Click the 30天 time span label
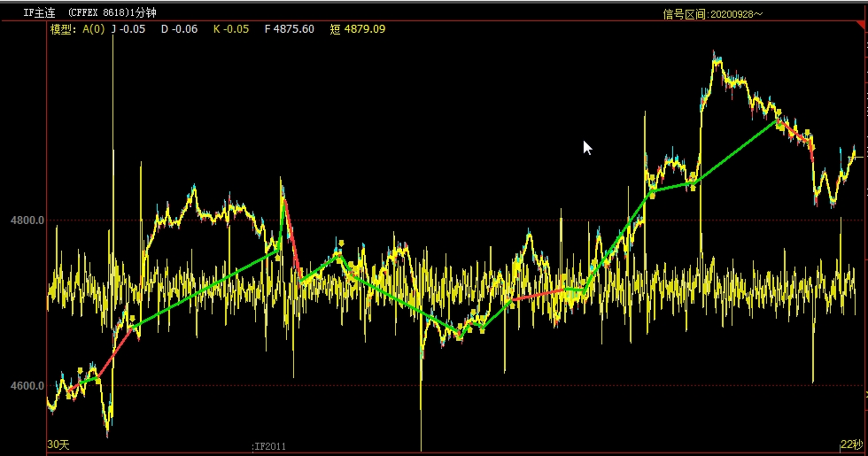This screenshot has width=868, height=456. coord(58,444)
